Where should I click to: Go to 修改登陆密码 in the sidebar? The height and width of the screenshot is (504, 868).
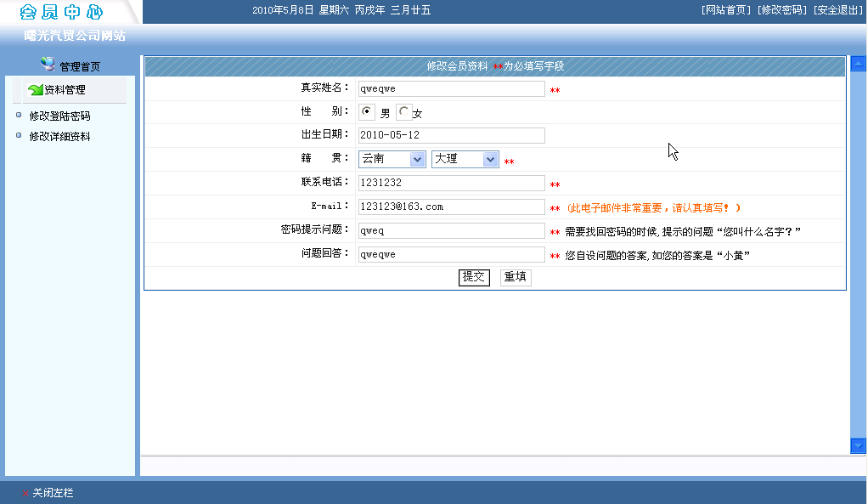point(59,116)
